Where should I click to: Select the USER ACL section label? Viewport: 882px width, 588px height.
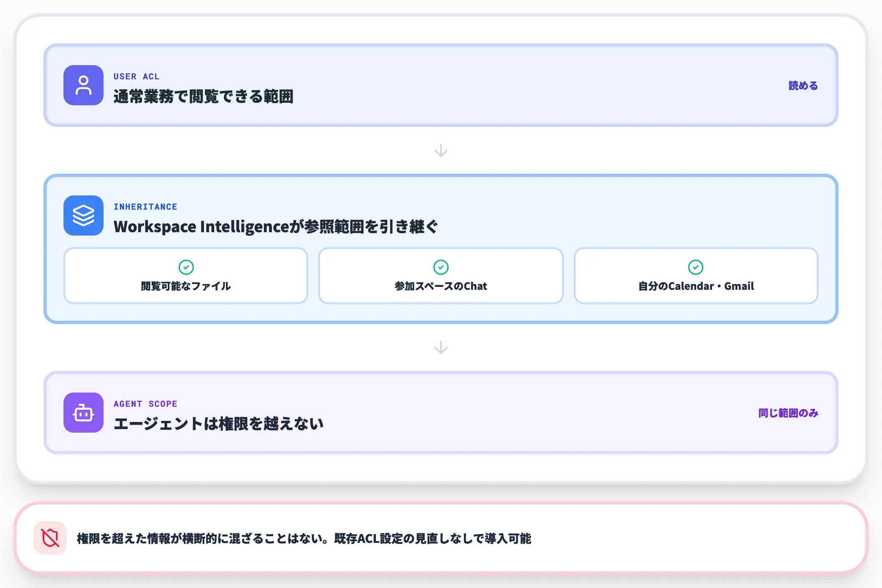tap(137, 76)
